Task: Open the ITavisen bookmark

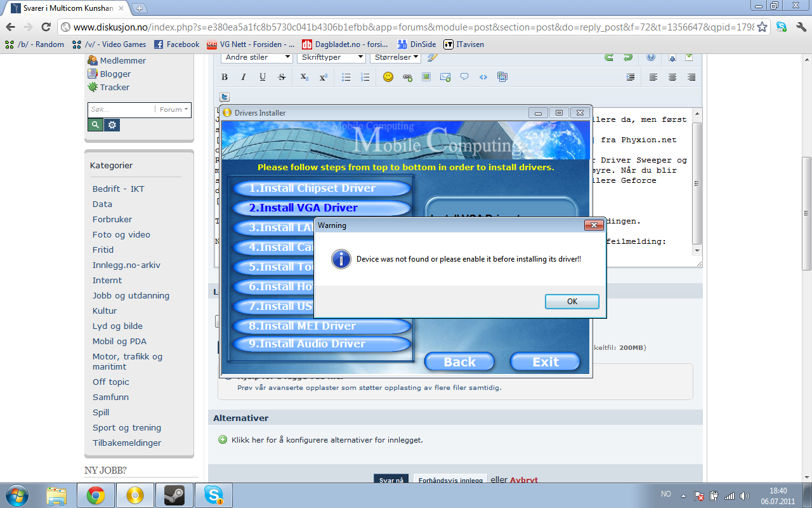Action: 464,44
